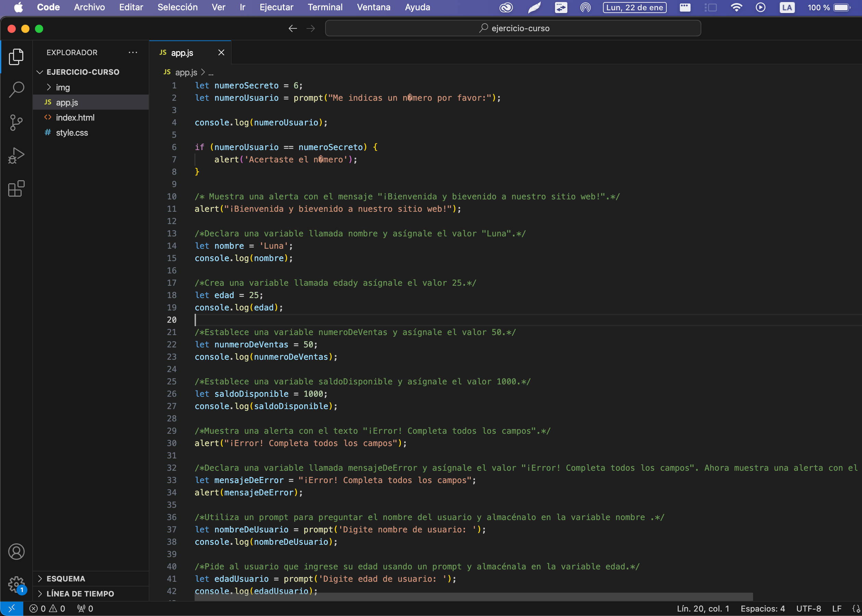Click the ejercicio-curso command center search box
The height and width of the screenshot is (616, 862).
point(513,28)
